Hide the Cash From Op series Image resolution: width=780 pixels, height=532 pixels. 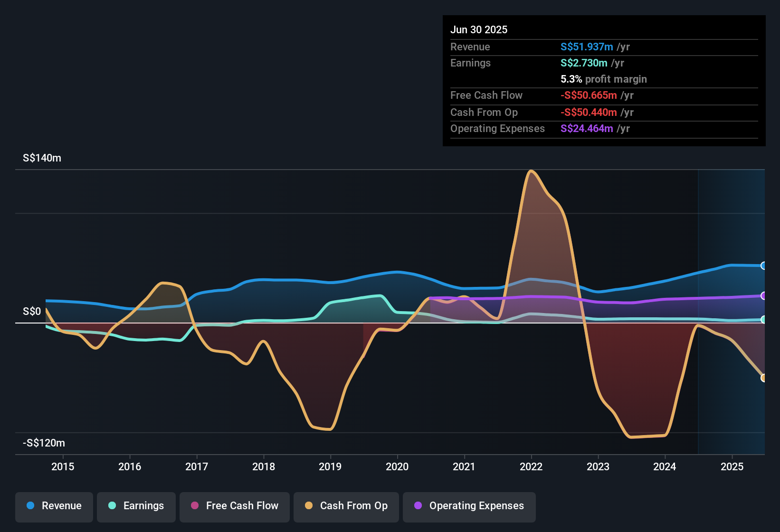[x=346, y=506]
